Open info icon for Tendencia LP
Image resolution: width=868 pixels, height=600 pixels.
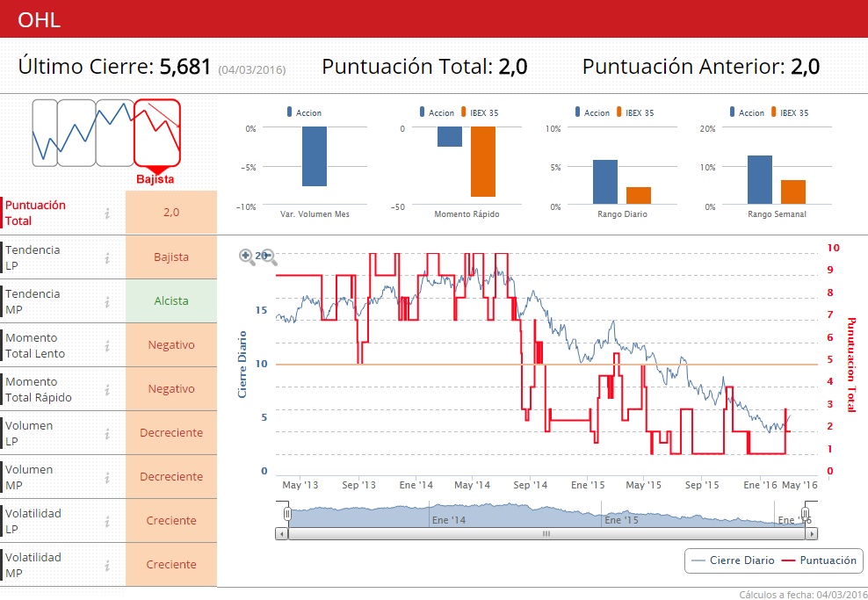point(107,258)
